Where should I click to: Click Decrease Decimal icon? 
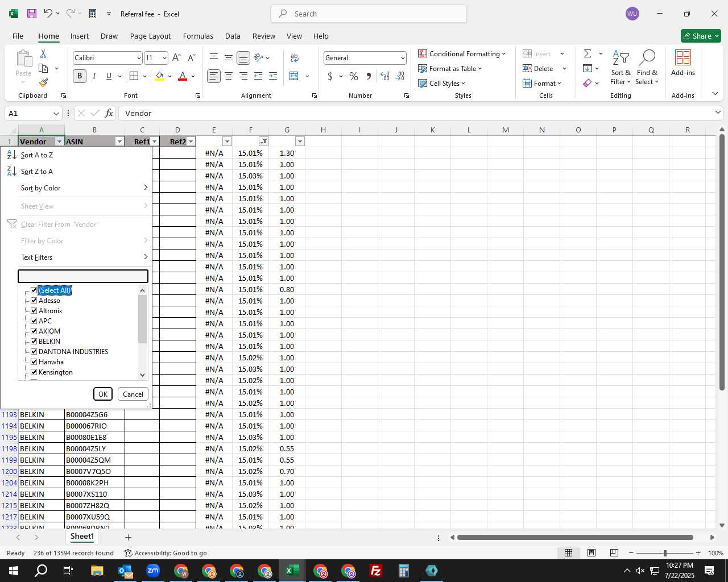coord(400,76)
